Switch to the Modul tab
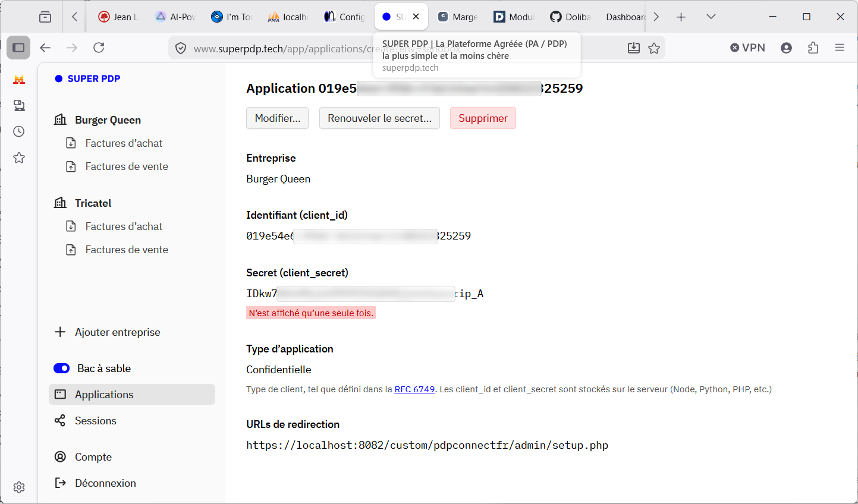 click(514, 17)
